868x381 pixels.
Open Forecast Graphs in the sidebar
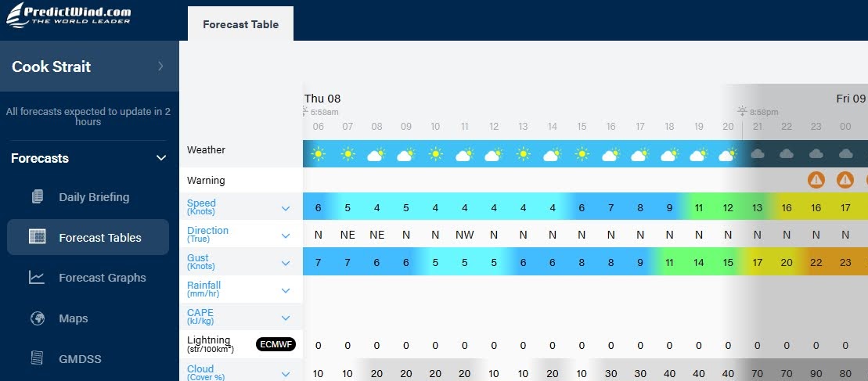coord(102,278)
